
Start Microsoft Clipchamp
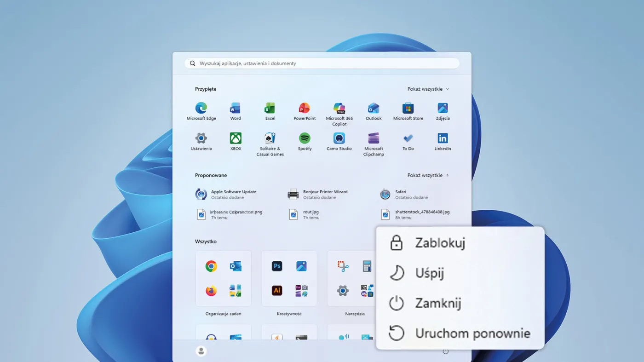(x=374, y=144)
